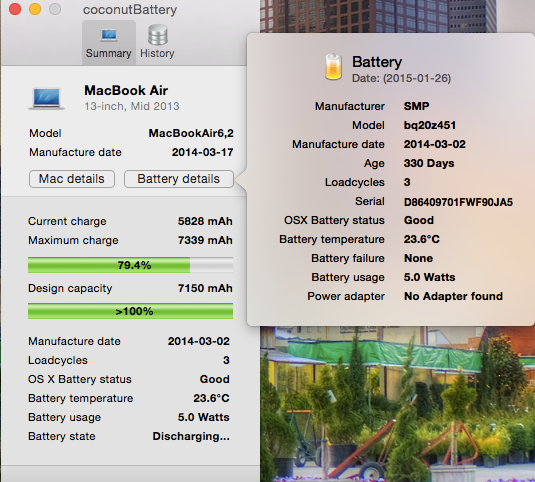Open the Mac details button

(72, 179)
